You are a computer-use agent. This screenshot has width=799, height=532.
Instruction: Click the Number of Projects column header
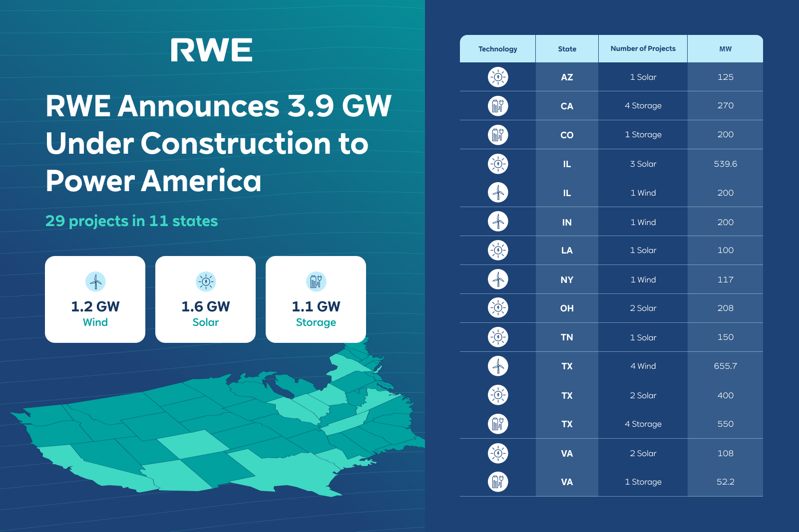pyautogui.click(x=643, y=49)
